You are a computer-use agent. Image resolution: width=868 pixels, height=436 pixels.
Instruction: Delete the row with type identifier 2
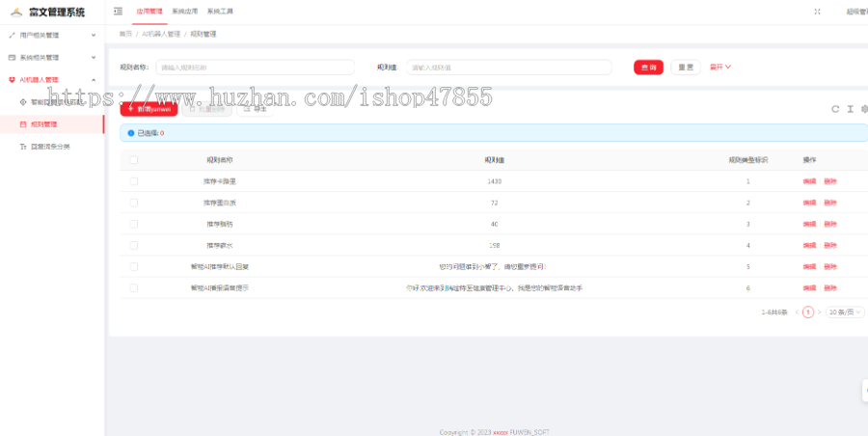(x=830, y=203)
